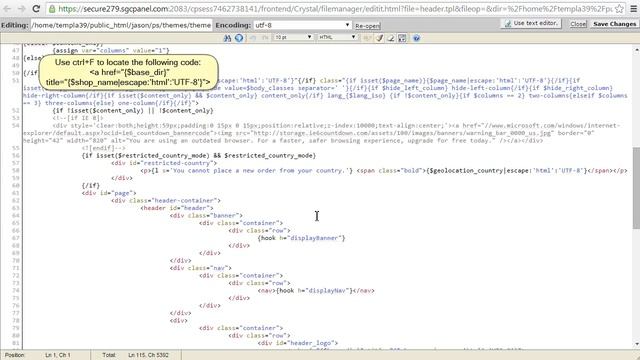Click the {assign var="columns" value="1"} line
The height and width of the screenshot is (360, 640).
[x=111, y=50]
